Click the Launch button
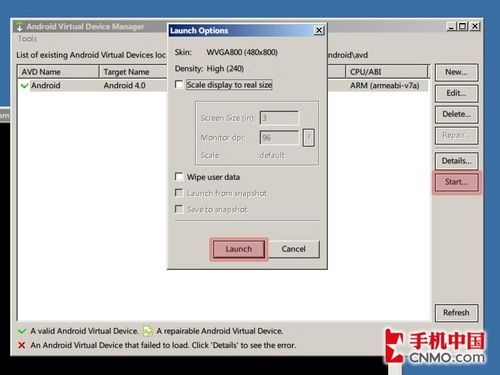500x375 pixels. coord(239,249)
